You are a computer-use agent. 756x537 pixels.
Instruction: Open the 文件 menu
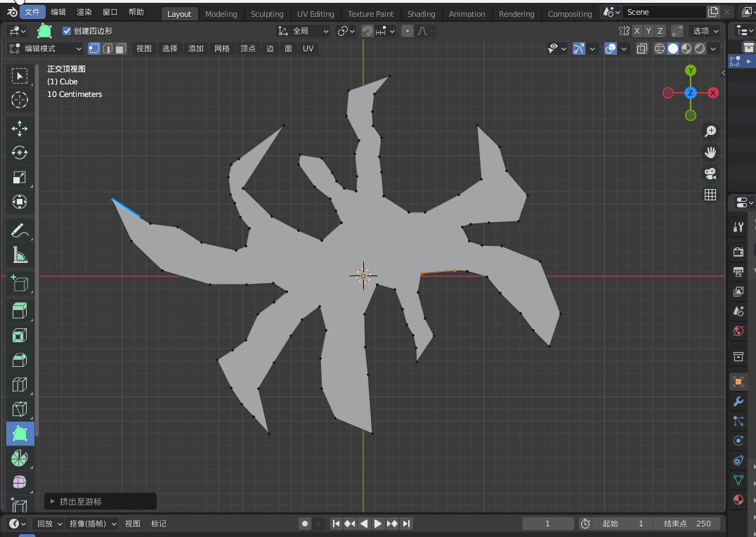click(x=32, y=12)
